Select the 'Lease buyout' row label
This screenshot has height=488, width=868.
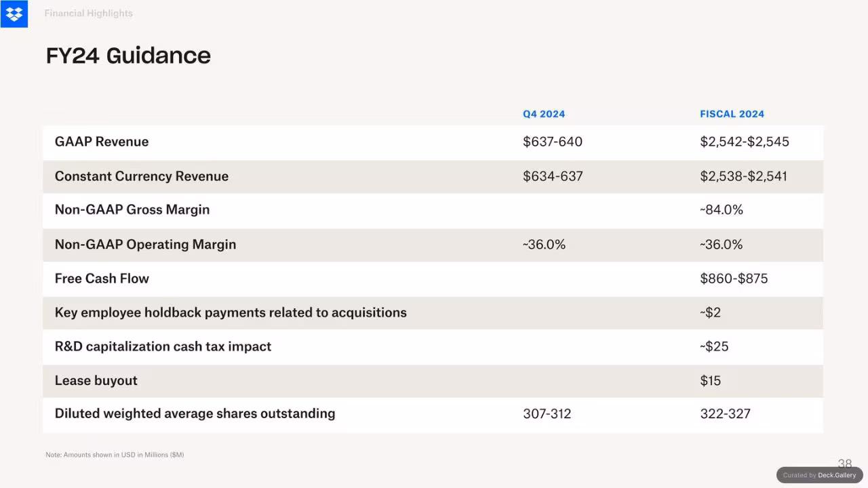96,380
